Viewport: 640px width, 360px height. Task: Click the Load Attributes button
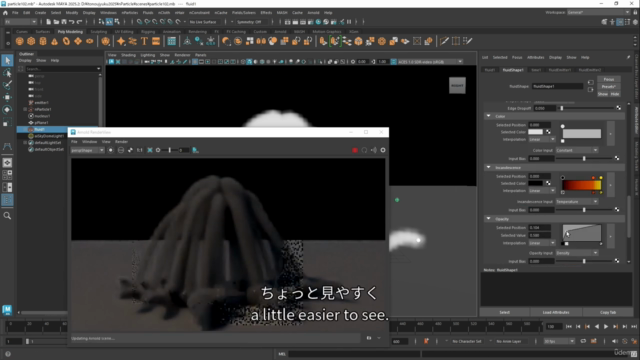pos(556,312)
